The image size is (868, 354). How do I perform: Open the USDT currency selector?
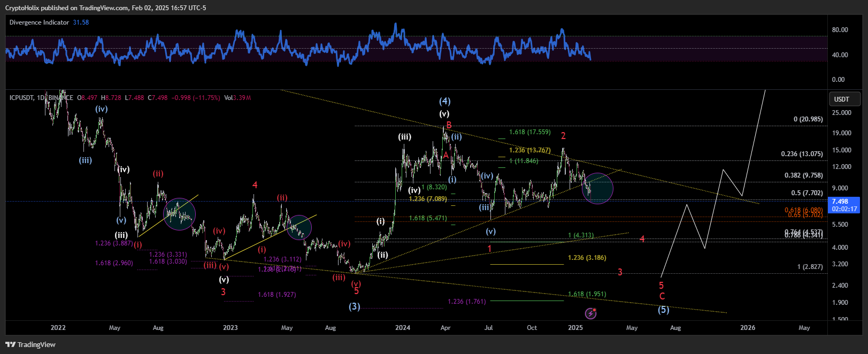[x=844, y=99]
